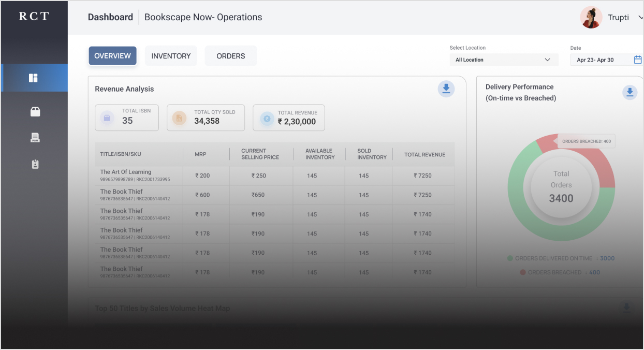Screen dimensions: 644x350
Task: Click Trupti's profile avatar
Action: pyautogui.click(x=591, y=18)
